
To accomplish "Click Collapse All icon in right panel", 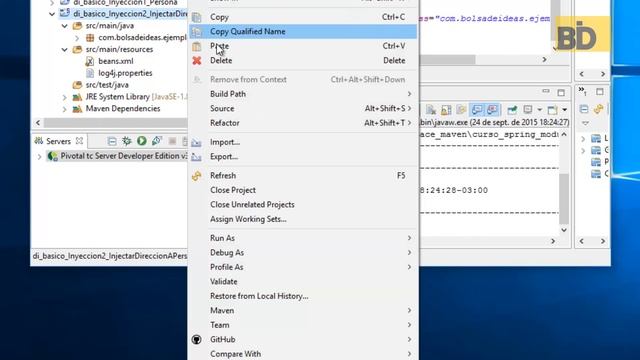I will point(584,109).
